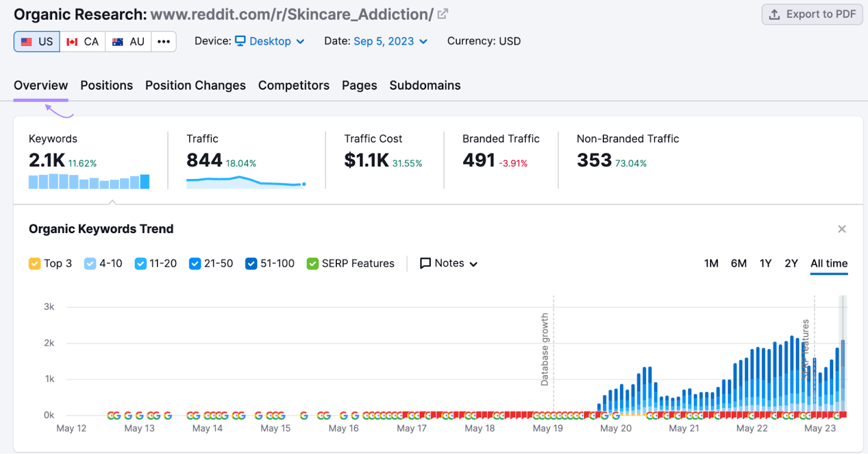The image size is (868, 454).
Task: Expand the Notes dropdown
Action: 449,263
